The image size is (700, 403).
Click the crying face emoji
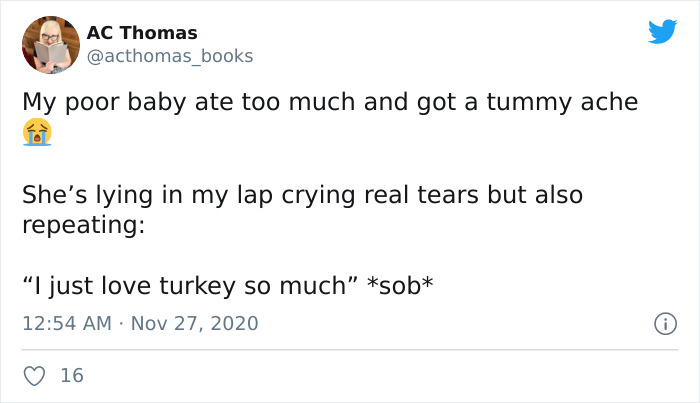[37, 133]
